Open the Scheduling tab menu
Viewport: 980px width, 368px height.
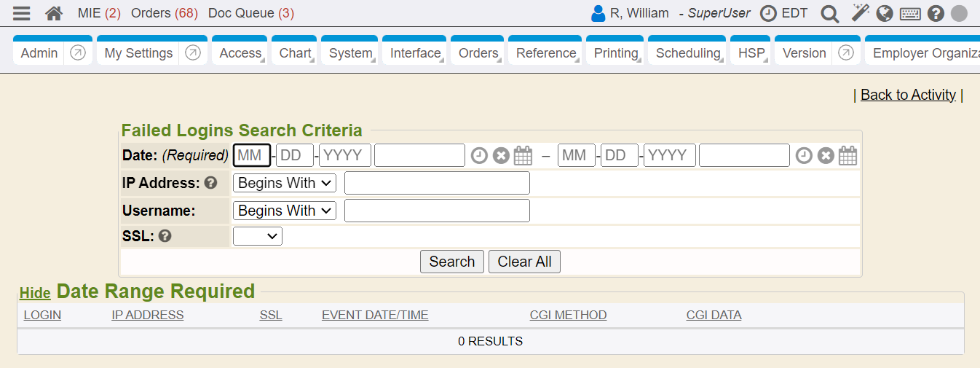(687, 53)
